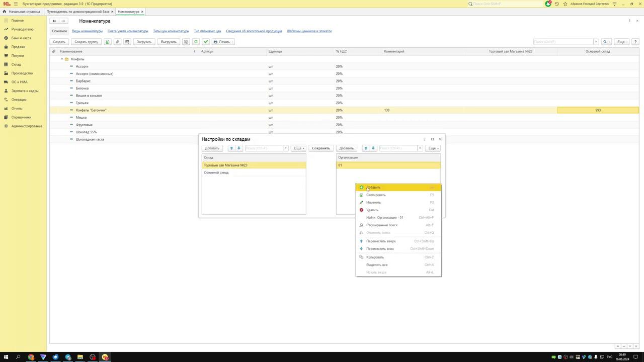Click the global search field in the title bar
Viewport: 644px width, 362px height.
click(x=505, y=4)
